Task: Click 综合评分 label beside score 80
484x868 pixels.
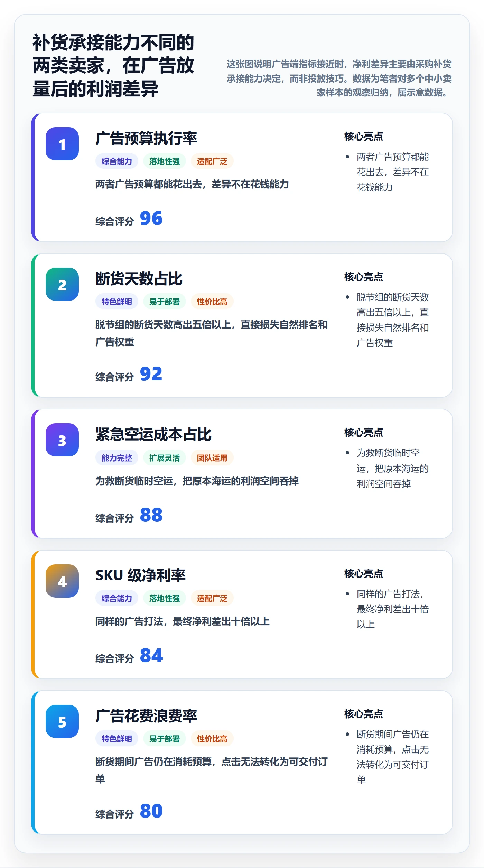Action: (114, 814)
